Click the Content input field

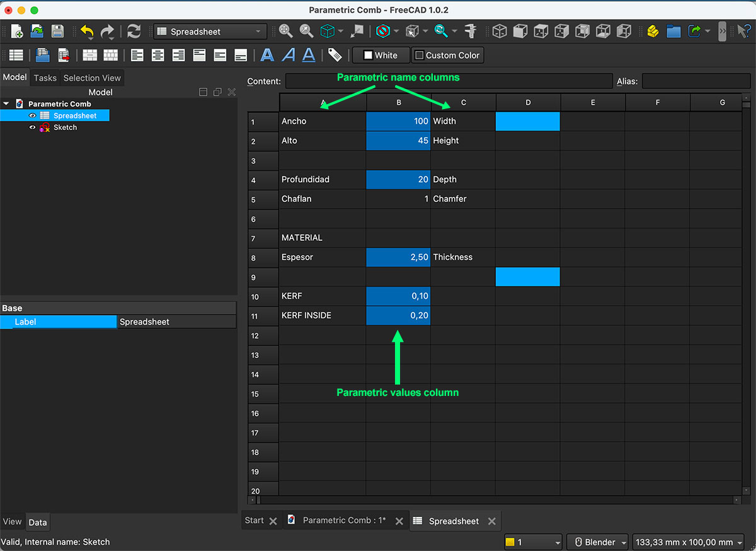(449, 81)
